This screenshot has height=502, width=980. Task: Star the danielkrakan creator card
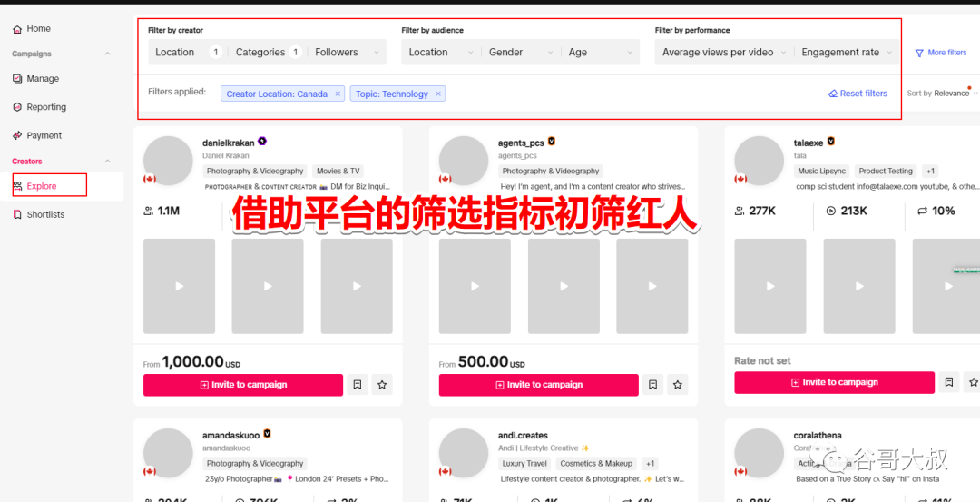(x=382, y=385)
